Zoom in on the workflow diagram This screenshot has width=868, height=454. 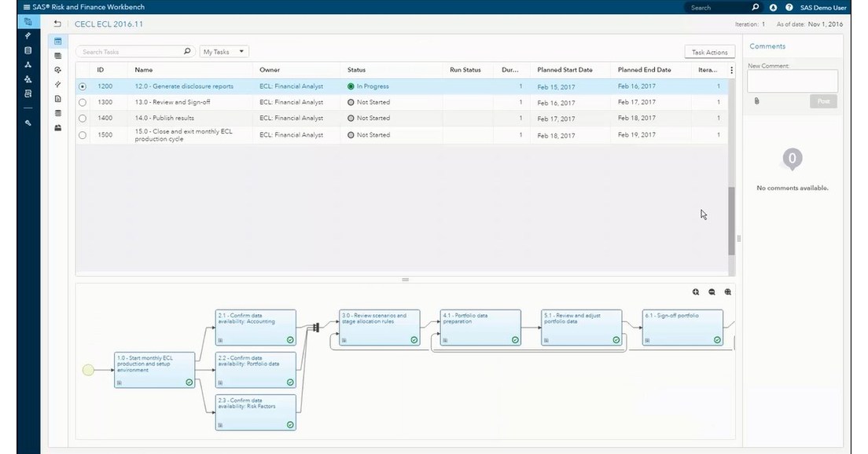click(x=695, y=291)
